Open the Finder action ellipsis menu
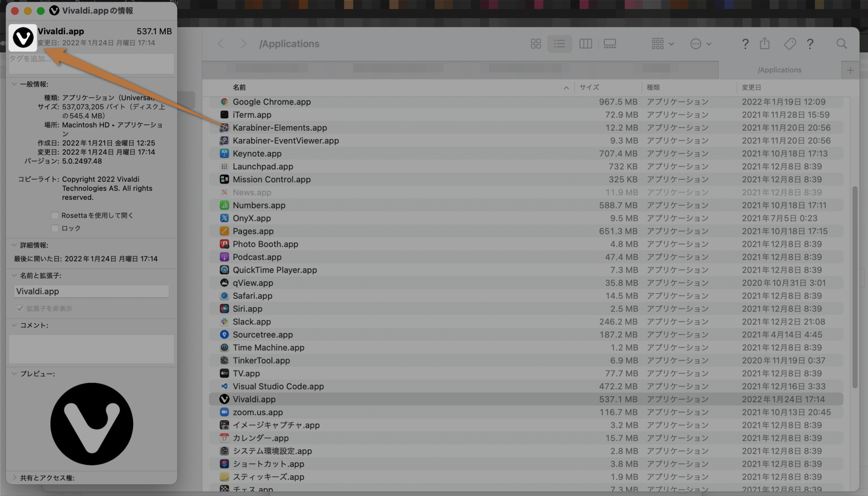The width and height of the screenshot is (868, 496). point(700,44)
